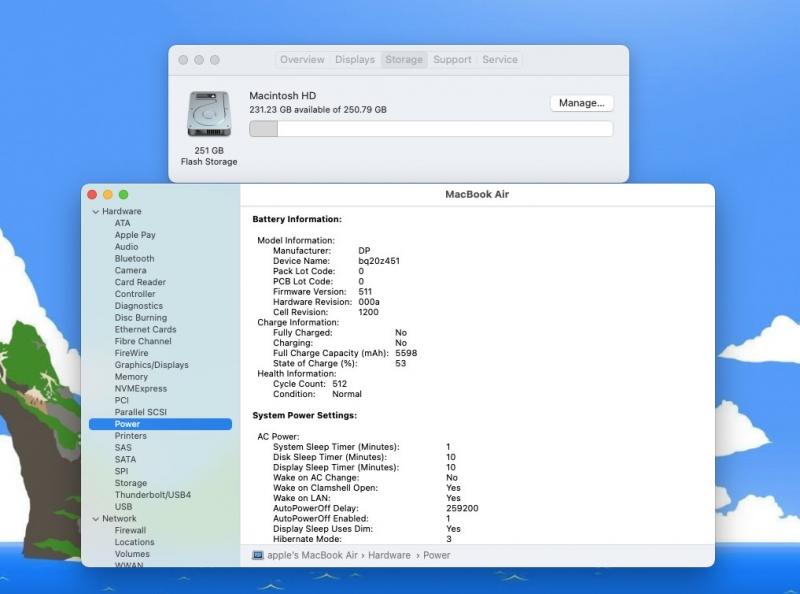The image size is (800, 594).
Task: Select Locations under Network
Action: [x=134, y=542]
